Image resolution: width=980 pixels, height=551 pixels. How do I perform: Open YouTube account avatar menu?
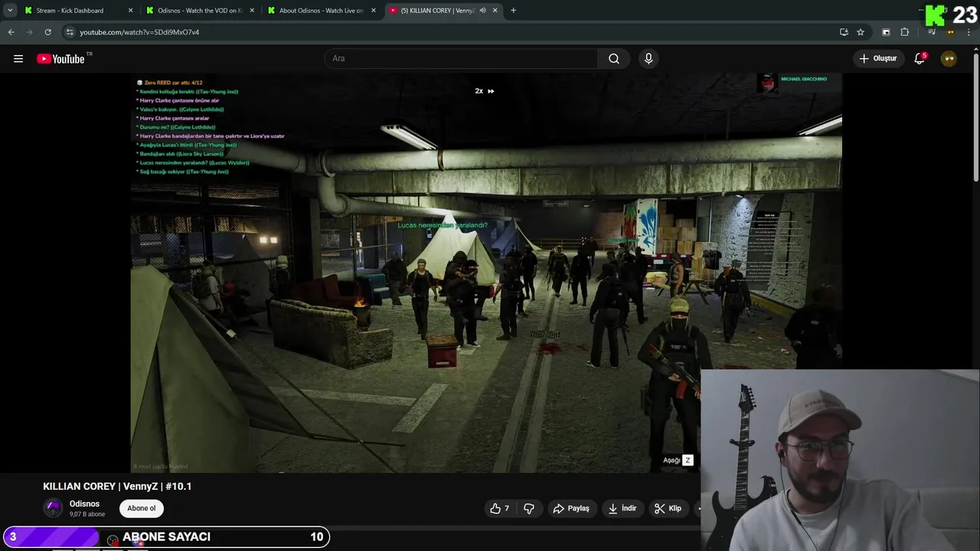click(x=949, y=59)
